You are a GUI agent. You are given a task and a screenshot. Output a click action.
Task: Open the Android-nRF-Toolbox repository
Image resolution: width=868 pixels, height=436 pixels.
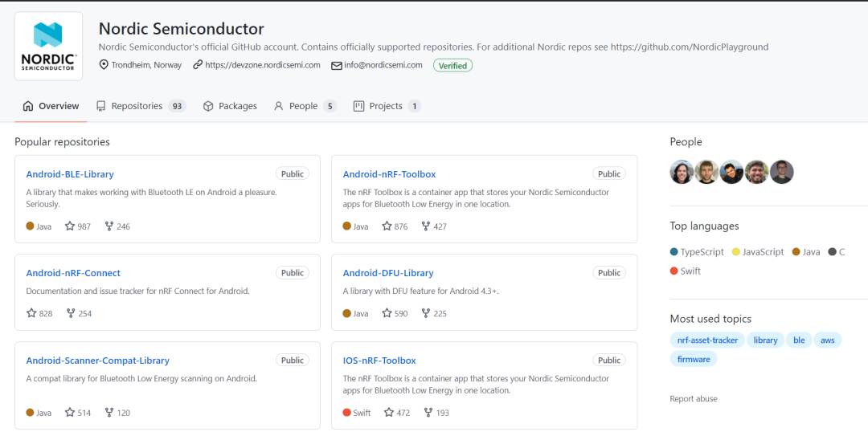389,174
